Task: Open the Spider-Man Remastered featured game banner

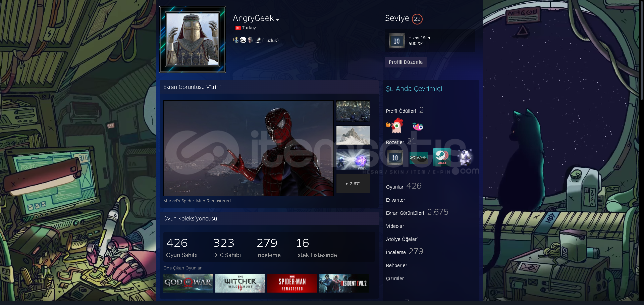Action: (292, 283)
